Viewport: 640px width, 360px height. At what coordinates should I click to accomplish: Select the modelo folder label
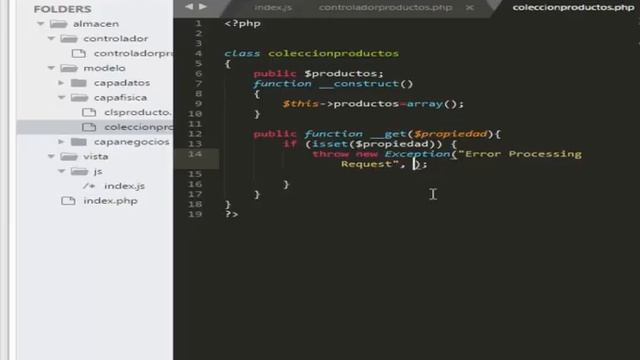104,68
